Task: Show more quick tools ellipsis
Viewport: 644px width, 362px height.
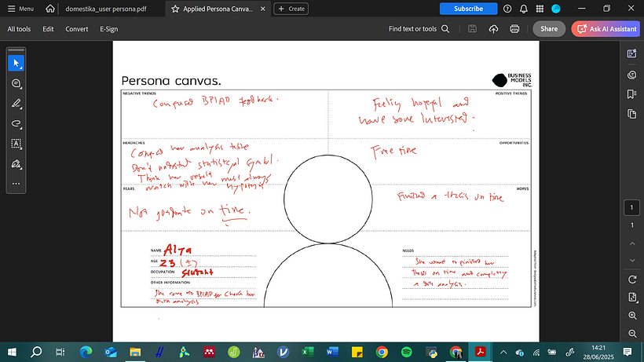Action: [x=16, y=184]
